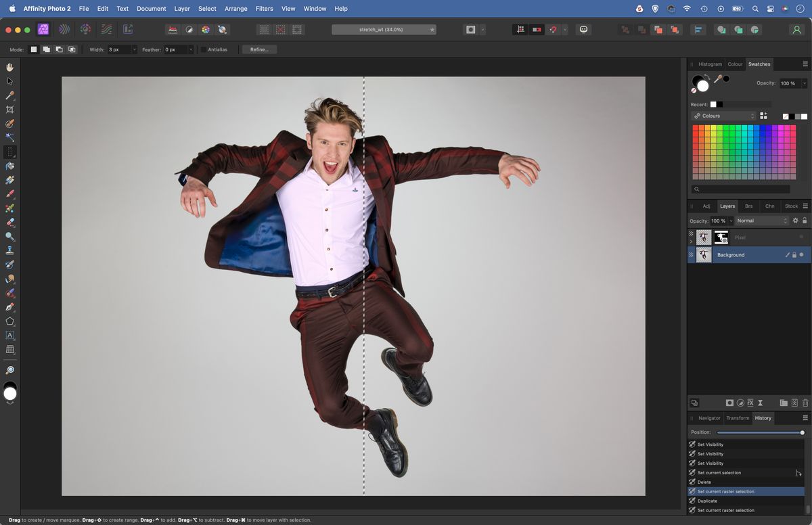Select the Move tool
812x525 pixels.
click(9, 81)
